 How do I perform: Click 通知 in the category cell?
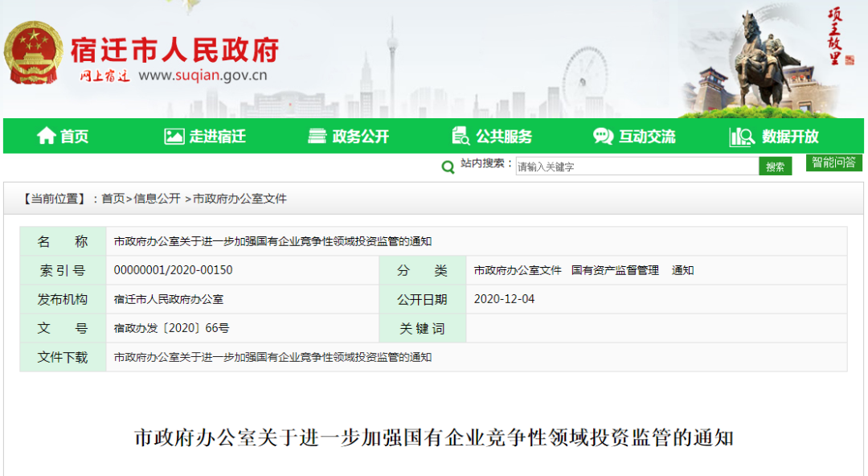tap(682, 270)
